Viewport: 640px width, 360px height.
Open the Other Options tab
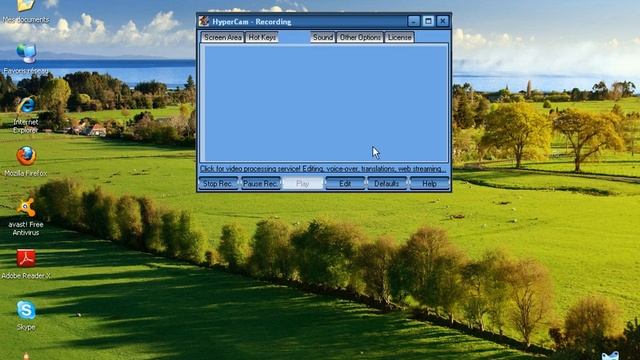coord(360,37)
